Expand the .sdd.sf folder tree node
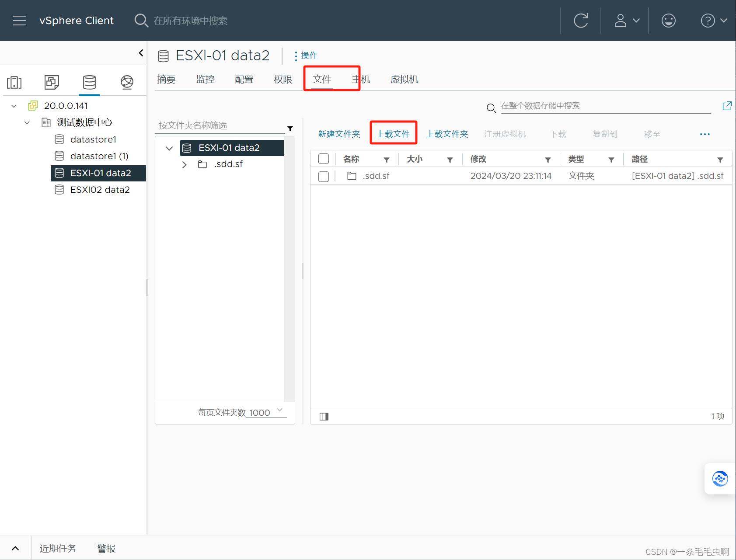This screenshot has height=560, width=736. tap(184, 164)
